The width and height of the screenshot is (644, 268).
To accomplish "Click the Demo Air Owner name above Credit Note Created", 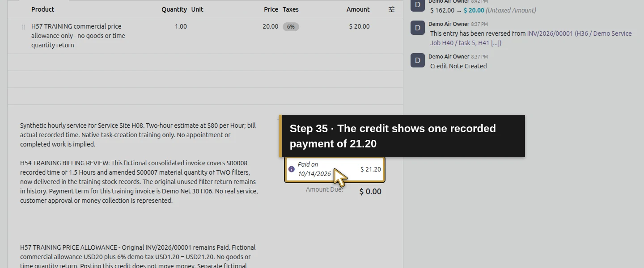I will pyautogui.click(x=449, y=57).
